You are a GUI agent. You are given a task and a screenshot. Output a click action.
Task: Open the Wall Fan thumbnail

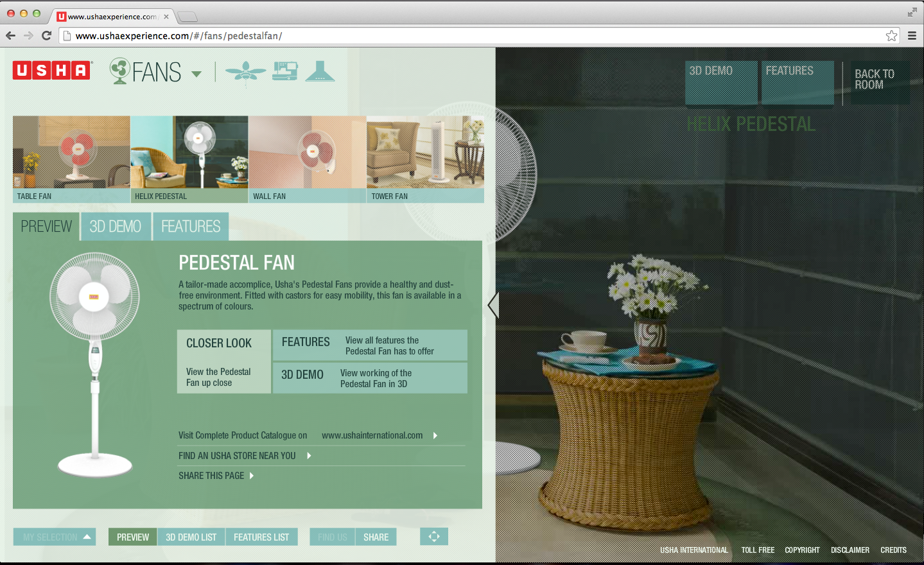click(307, 159)
